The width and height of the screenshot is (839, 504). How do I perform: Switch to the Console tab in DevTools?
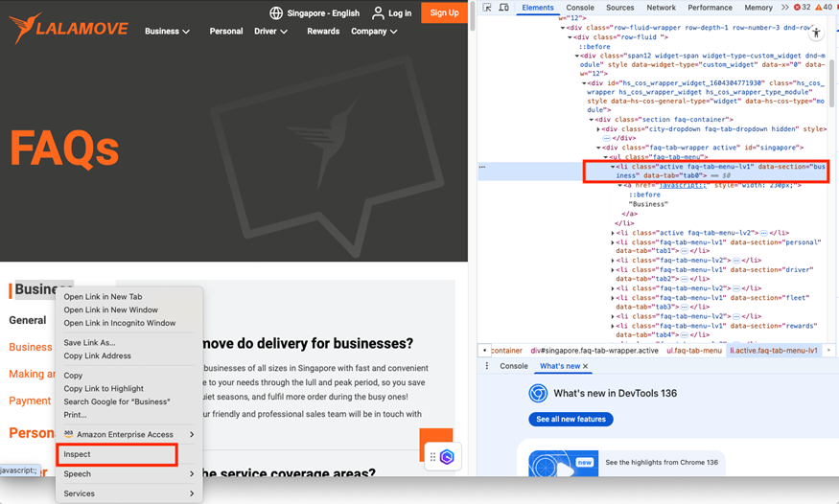click(580, 8)
